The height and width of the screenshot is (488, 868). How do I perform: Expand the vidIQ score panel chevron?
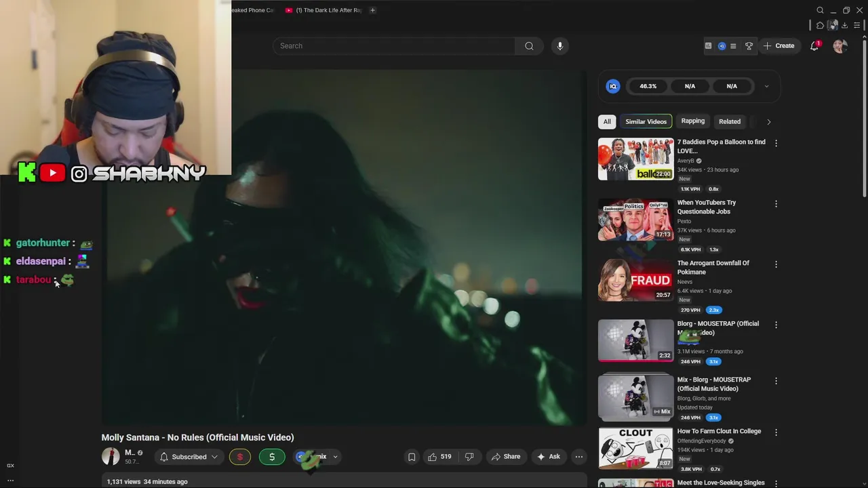coord(766,86)
